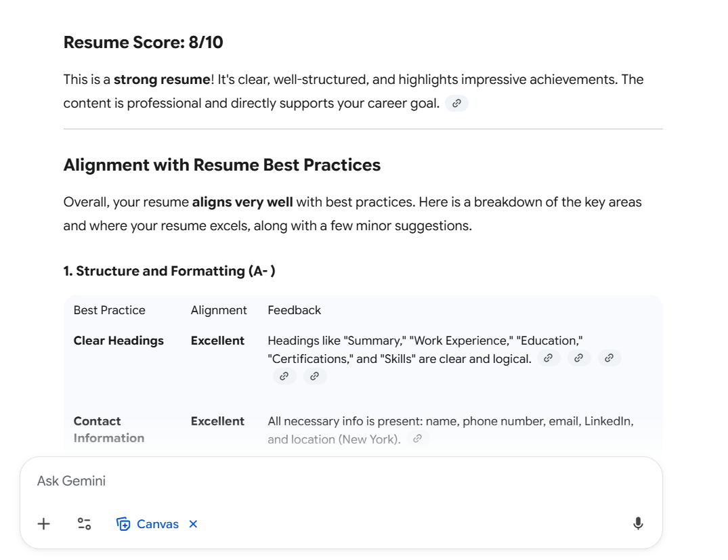Open the citation link after "(New York)."
The height and width of the screenshot is (560, 728).
click(418, 439)
